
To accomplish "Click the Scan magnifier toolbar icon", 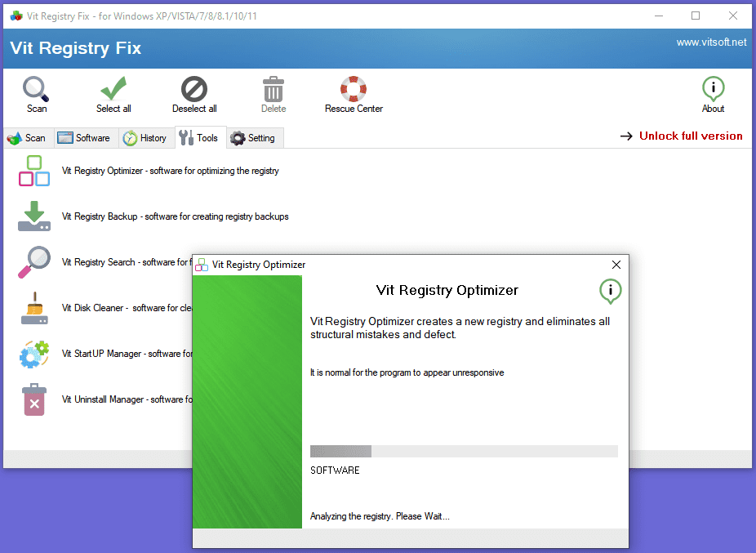I will [x=36, y=88].
